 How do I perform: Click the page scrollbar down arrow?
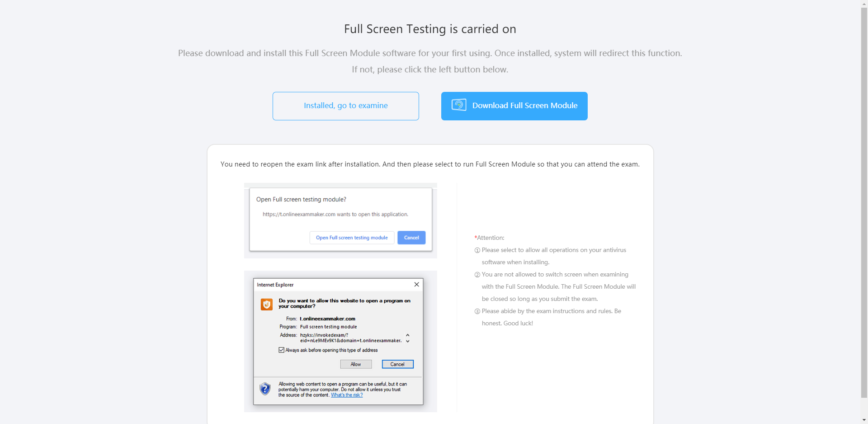click(x=864, y=420)
